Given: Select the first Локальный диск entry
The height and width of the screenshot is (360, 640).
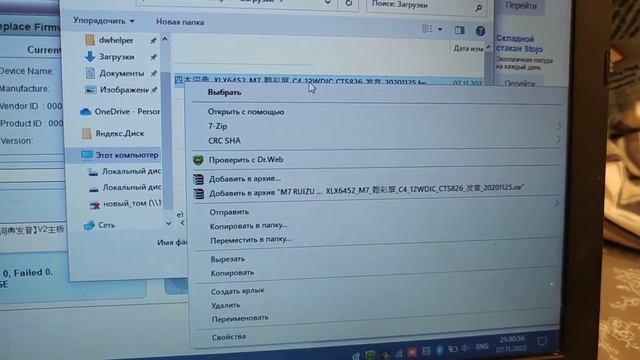Looking at the screenshot, I should pos(131,171).
